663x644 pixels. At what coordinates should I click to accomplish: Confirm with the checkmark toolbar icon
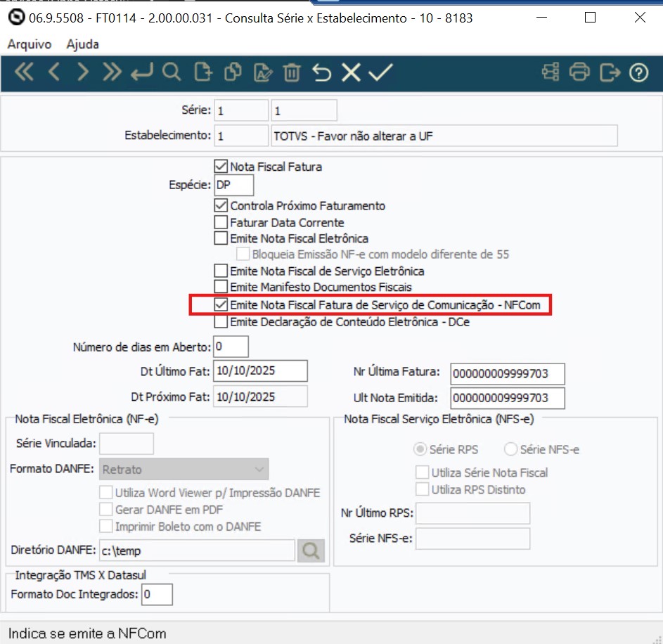(380, 72)
